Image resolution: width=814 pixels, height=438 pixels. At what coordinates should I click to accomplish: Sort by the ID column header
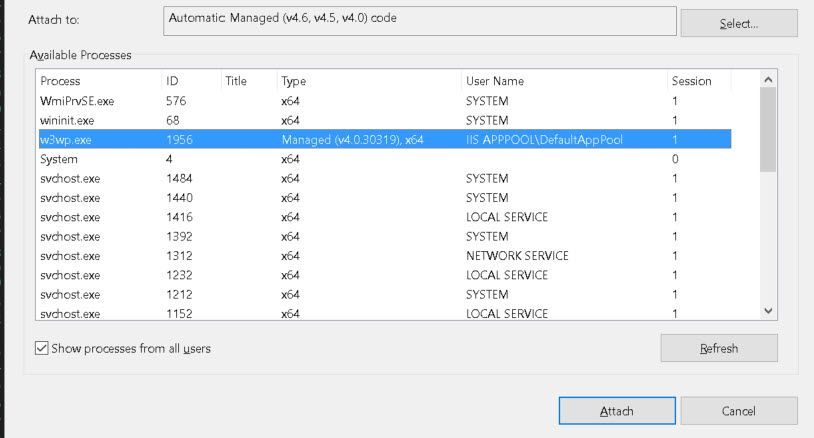click(x=189, y=81)
